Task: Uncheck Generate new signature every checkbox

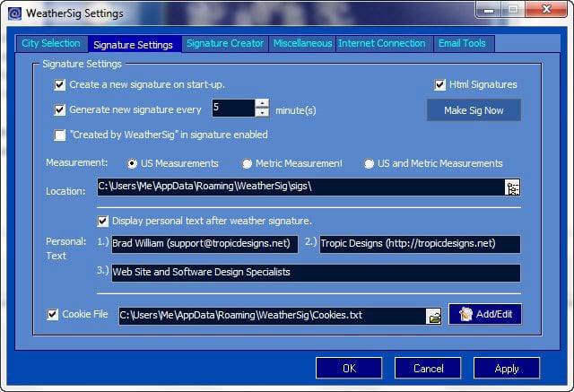Action: 60,110
